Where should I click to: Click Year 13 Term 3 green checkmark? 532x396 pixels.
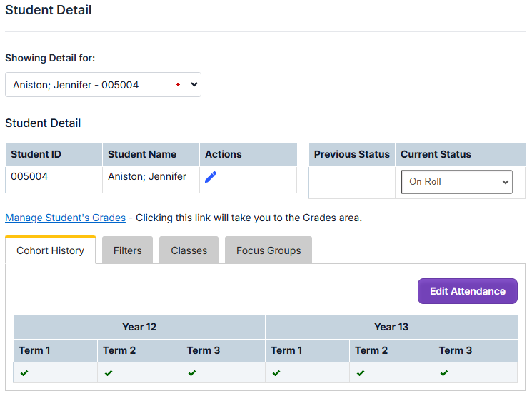click(x=444, y=372)
